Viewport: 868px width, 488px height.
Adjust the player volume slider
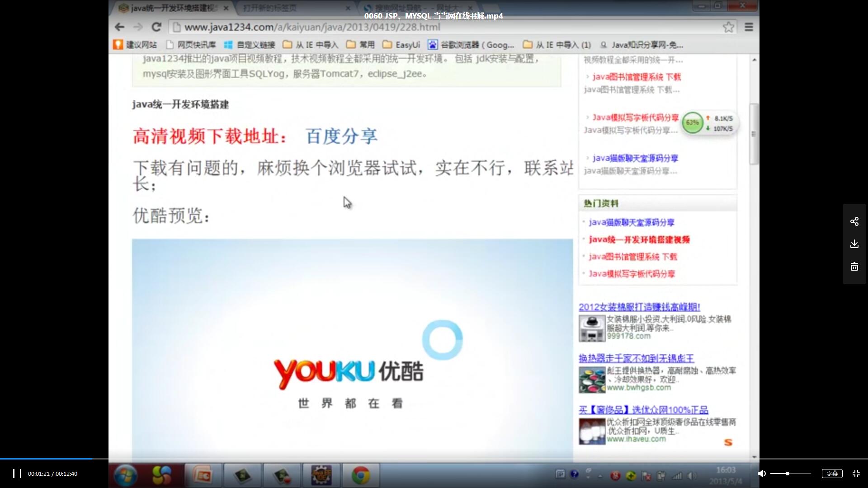tap(790, 474)
